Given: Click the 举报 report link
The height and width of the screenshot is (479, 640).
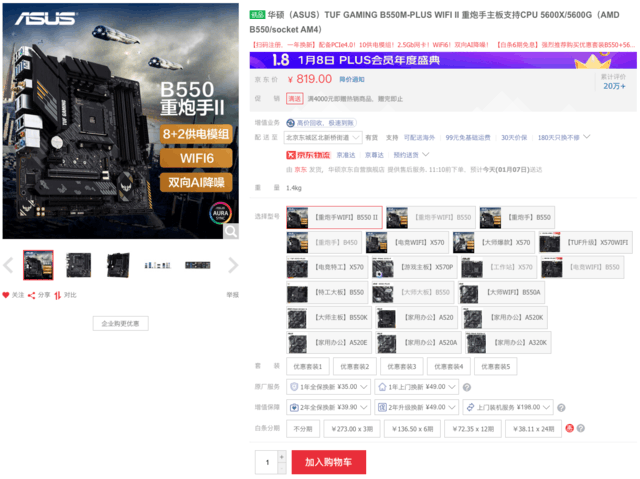Looking at the screenshot, I should 233,295.
